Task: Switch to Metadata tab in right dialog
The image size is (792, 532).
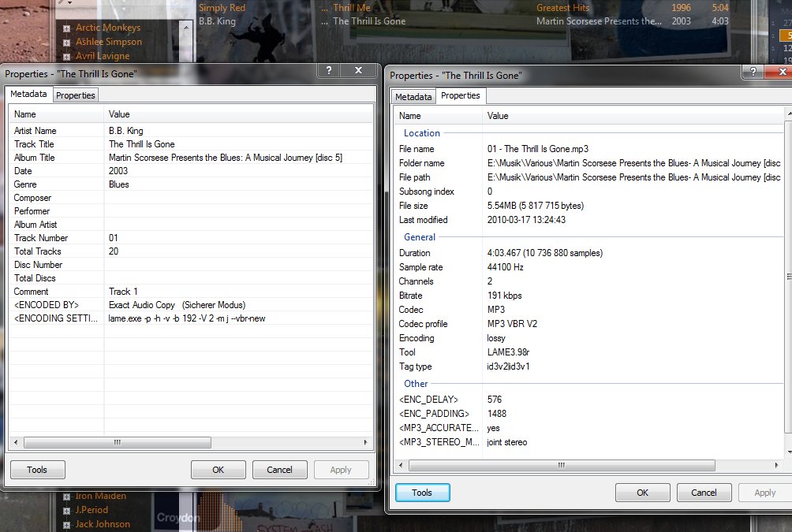Action: (x=413, y=97)
